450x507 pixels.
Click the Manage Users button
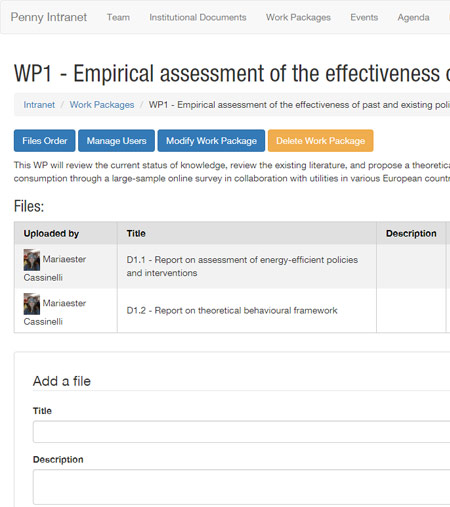116,141
